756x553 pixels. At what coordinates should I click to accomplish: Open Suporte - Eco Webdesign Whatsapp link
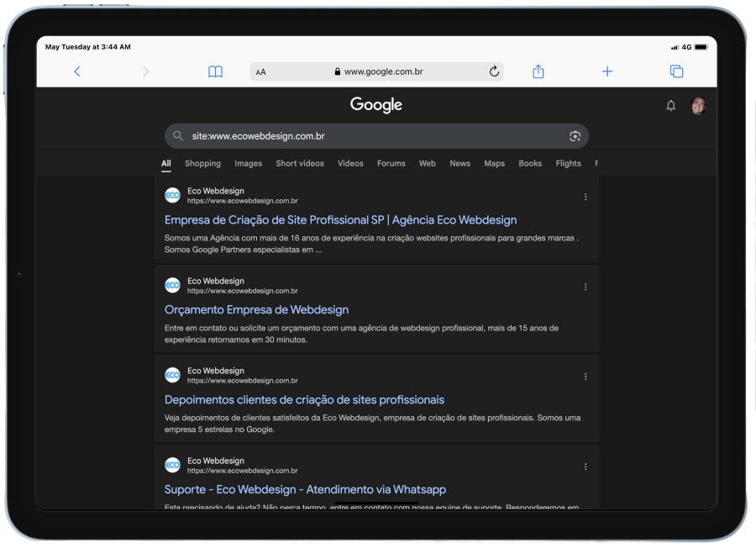(x=305, y=489)
